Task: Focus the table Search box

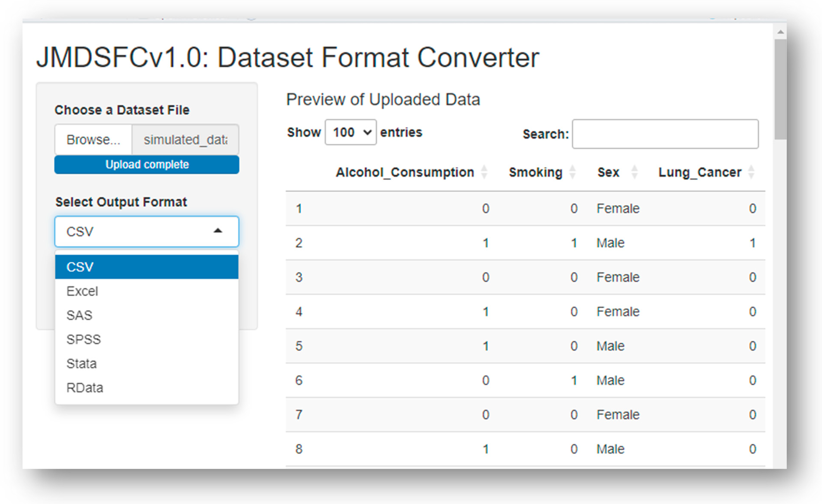Action: pyautogui.click(x=665, y=134)
